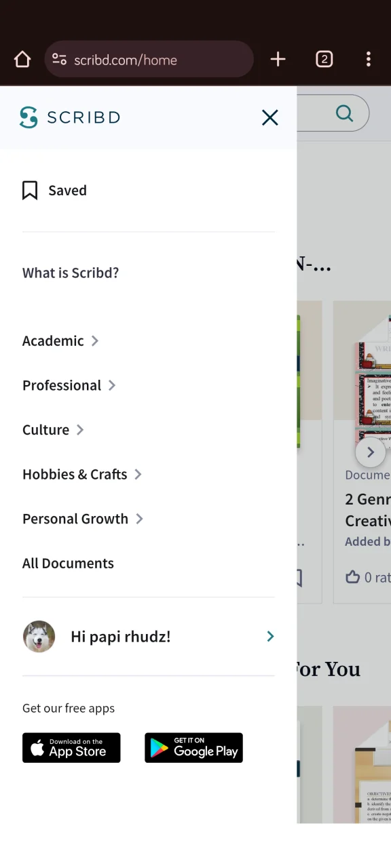Viewport: 391px width, 868px height.
Task: Open the Saved bookmark item
Action: [x=54, y=191]
